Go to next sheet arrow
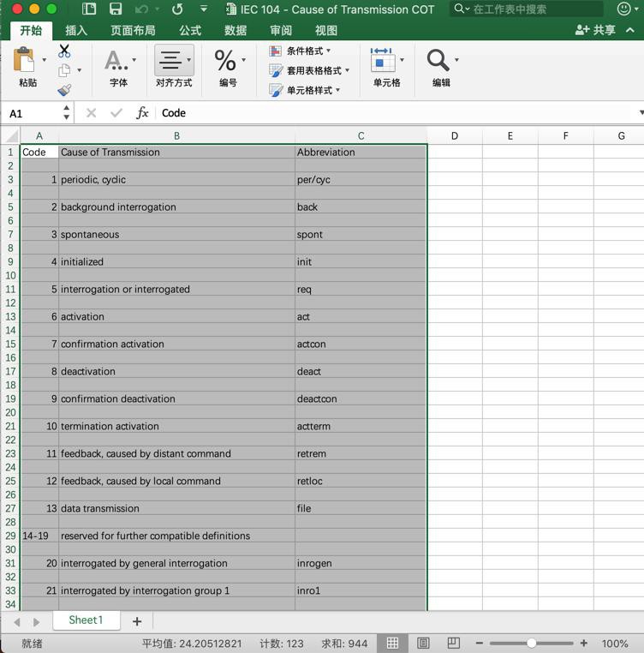644x653 pixels. (36, 622)
